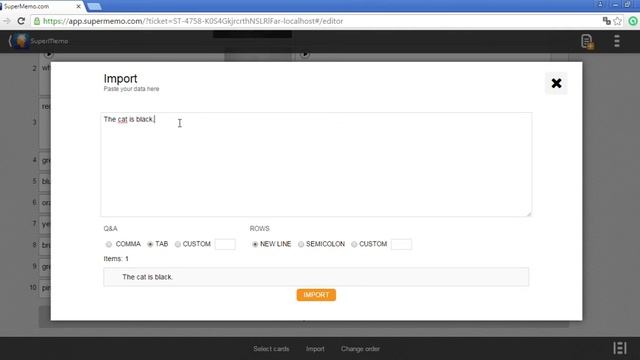Select NEW LINE rows separator
This screenshot has width=640, height=360.
(x=255, y=244)
